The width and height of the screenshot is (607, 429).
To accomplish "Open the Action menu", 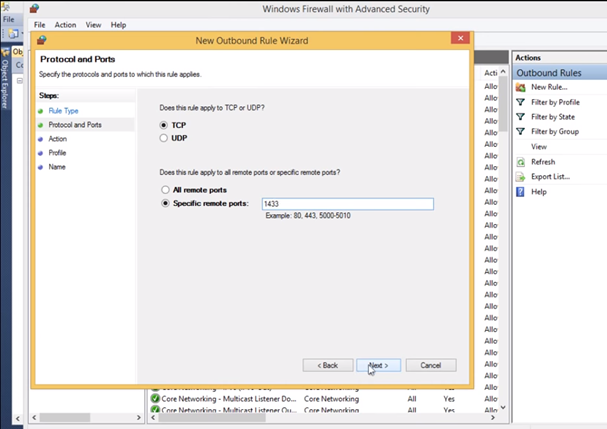I will coord(65,25).
